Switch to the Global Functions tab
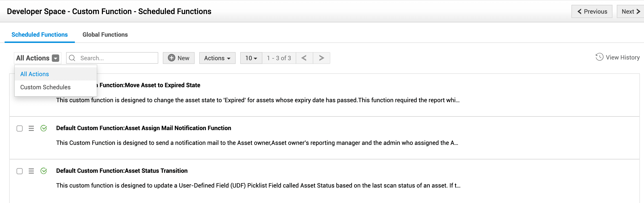This screenshot has width=644, height=203. 105,35
